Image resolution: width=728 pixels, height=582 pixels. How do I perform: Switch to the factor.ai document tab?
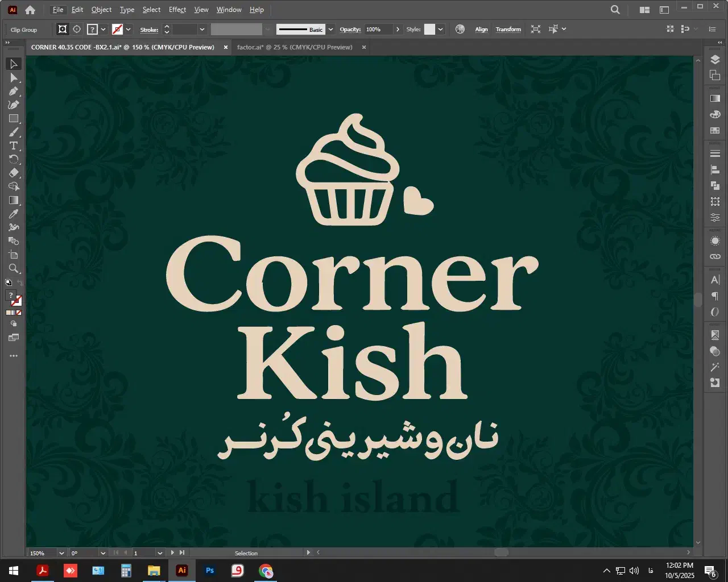pyautogui.click(x=295, y=47)
